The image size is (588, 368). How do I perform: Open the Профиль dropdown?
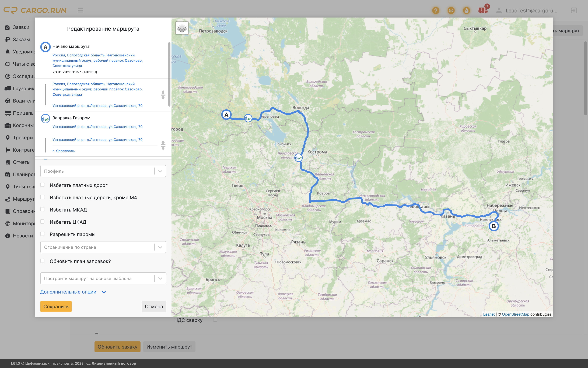(103, 171)
